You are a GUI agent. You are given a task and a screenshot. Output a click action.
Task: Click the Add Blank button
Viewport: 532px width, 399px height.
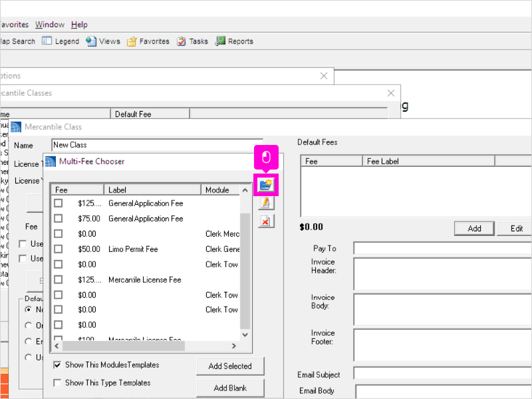(x=230, y=388)
